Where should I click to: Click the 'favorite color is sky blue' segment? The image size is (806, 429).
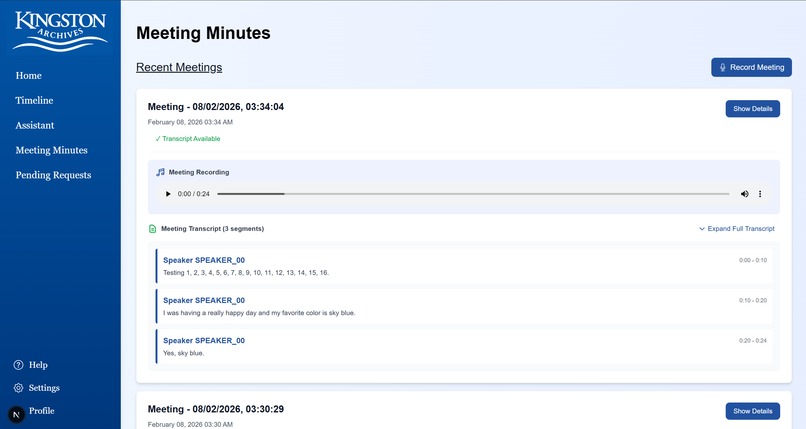(x=464, y=306)
